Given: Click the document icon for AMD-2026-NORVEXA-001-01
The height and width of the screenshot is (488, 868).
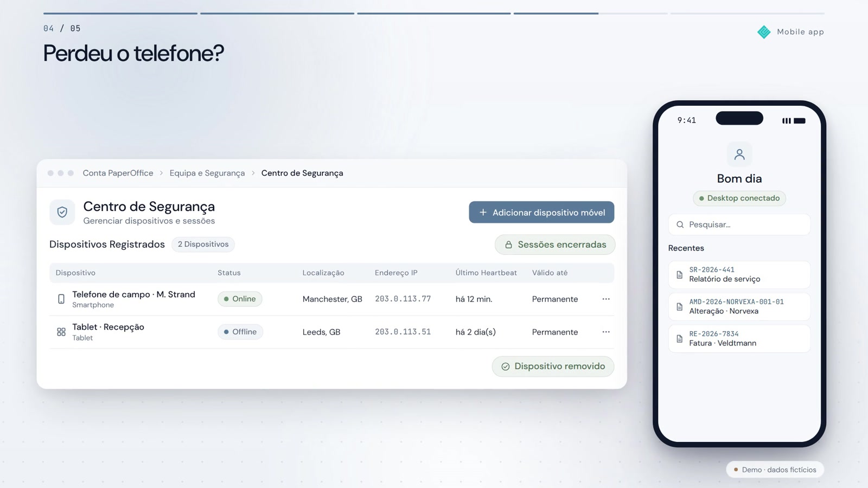Looking at the screenshot, I should click(680, 307).
